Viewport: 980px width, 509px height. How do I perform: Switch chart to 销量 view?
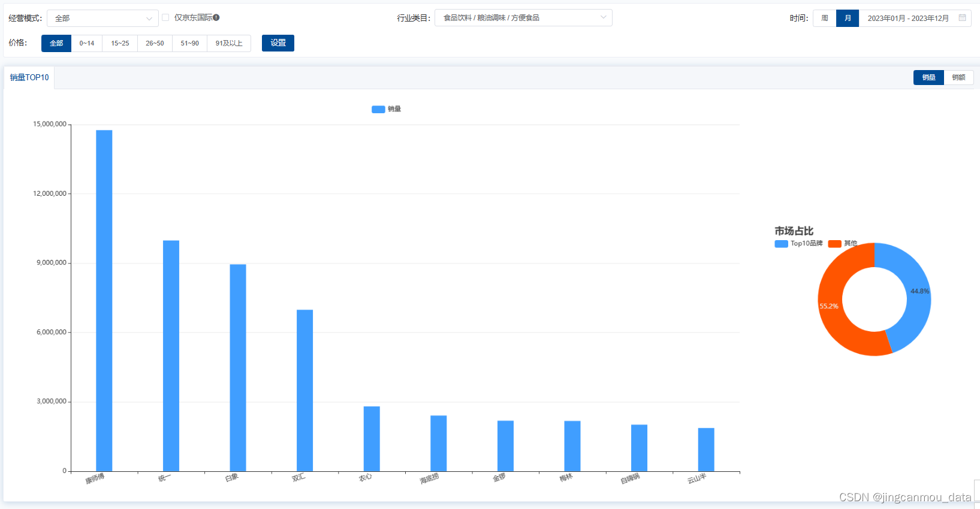click(928, 77)
